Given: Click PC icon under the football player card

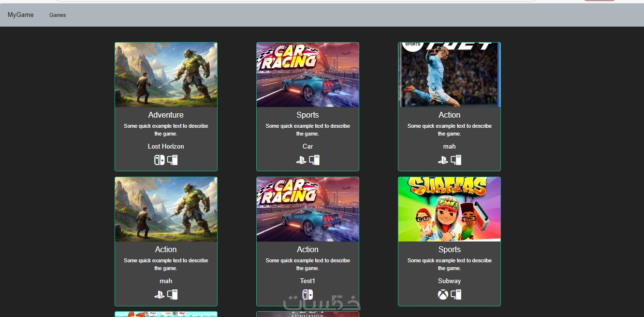Looking at the screenshot, I should (456, 160).
